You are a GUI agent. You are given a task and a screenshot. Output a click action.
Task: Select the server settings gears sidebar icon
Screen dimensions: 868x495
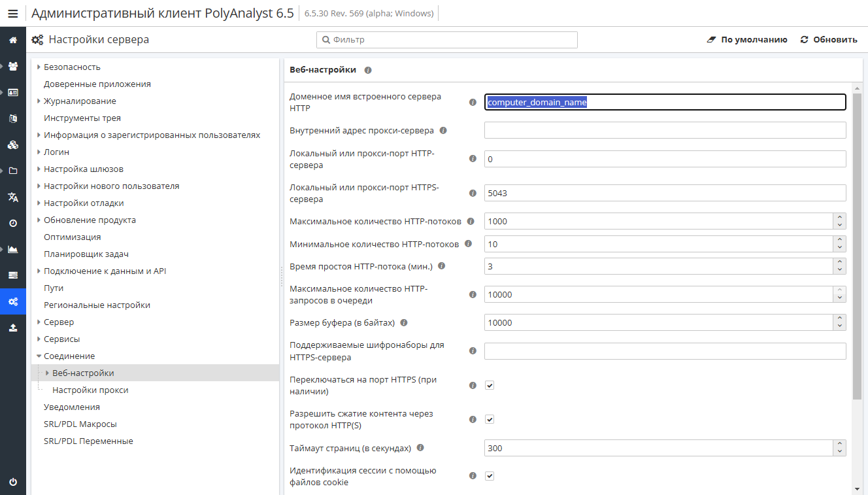pyautogui.click(x=13, y=301)
